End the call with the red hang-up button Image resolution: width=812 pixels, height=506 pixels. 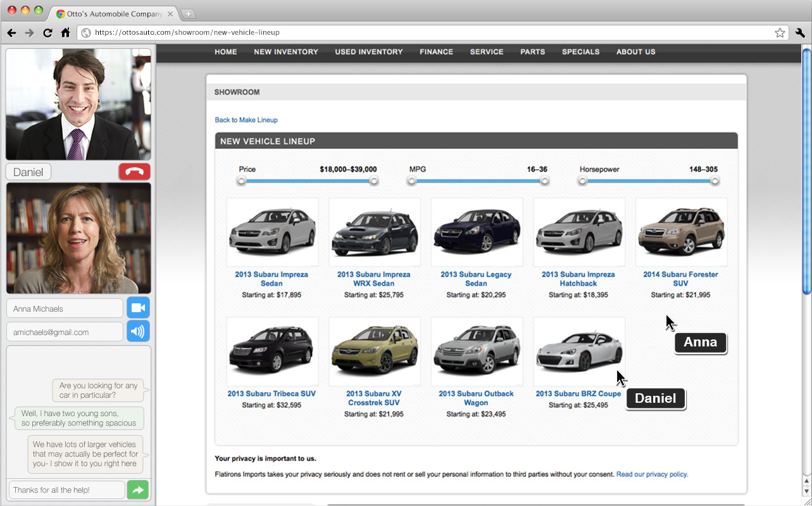point(134,172)
